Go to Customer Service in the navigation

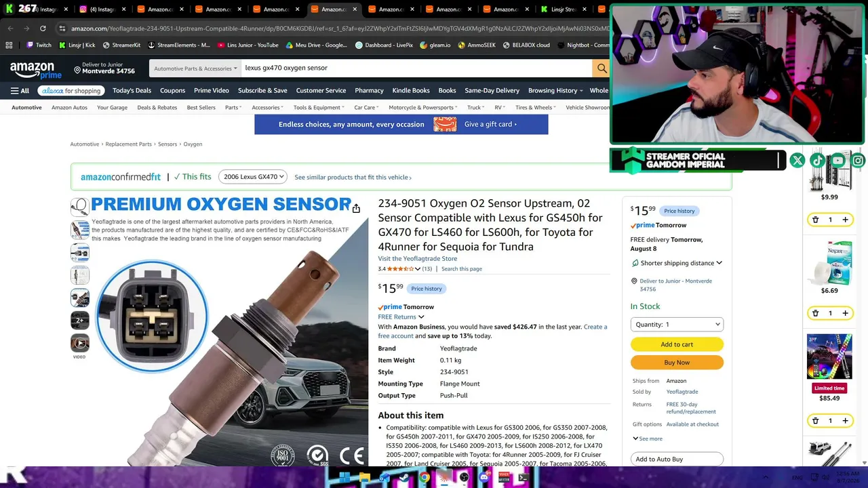[x=321, y=91]
